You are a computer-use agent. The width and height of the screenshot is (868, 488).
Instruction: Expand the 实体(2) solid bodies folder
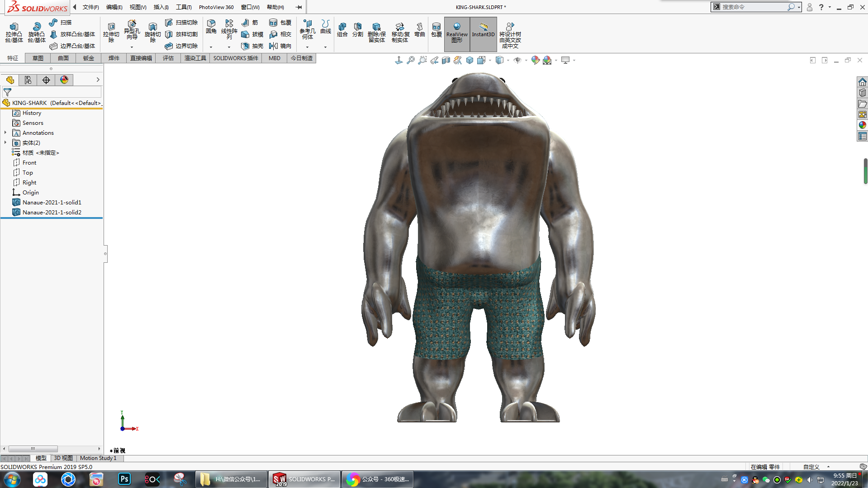click(5, 143)
